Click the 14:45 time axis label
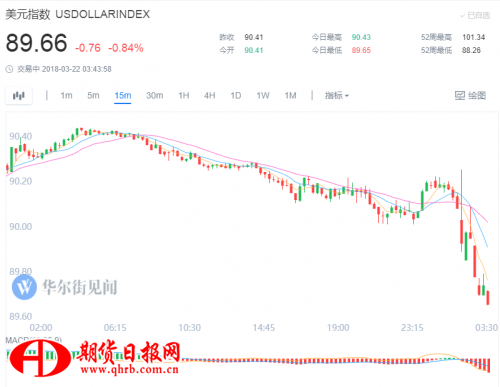500x387 pixels. pos(264,328)
